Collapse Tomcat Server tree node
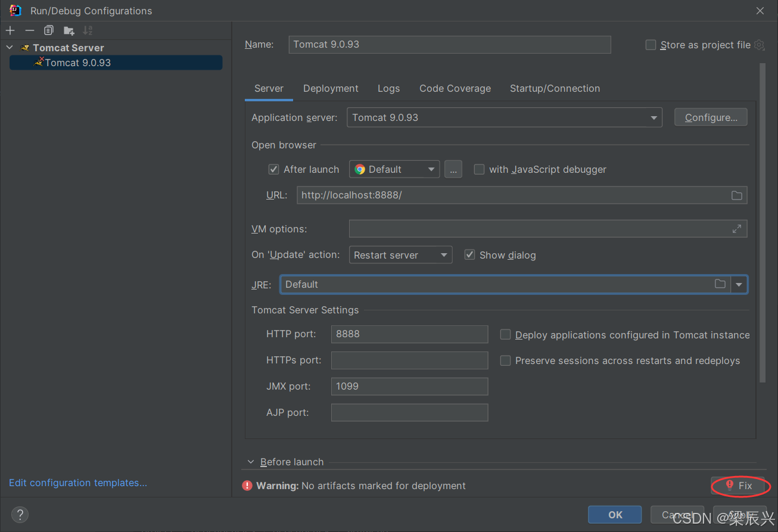778x532 pixels. pyautogui.click(x=10, y=48)
